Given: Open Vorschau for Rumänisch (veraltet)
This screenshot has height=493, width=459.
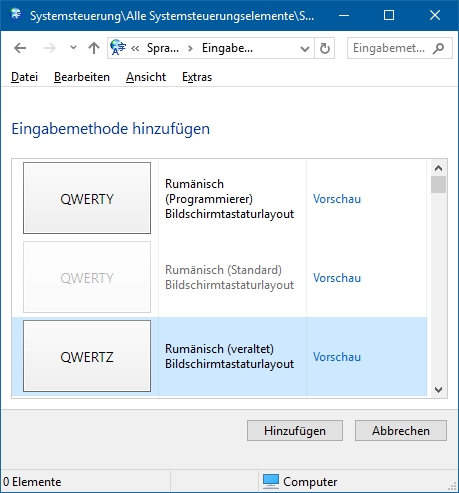Looking at the screenshot, I should pos(337,357).
